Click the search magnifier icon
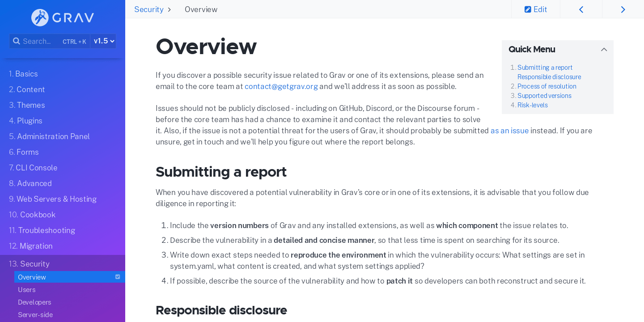 click(16, 41)
